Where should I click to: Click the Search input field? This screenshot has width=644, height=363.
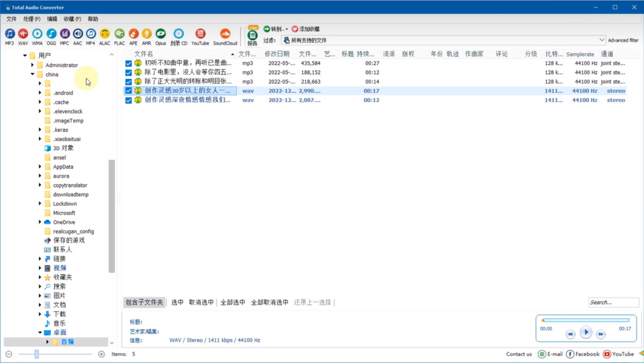(x=613, y=302)
